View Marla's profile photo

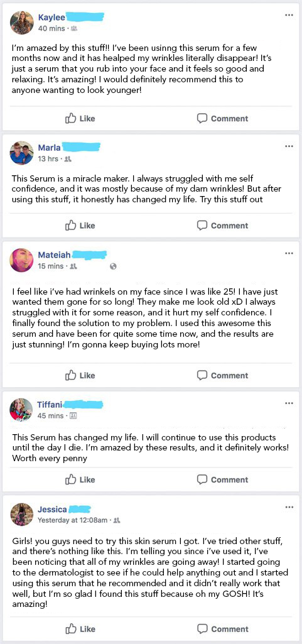click(21, 153)
